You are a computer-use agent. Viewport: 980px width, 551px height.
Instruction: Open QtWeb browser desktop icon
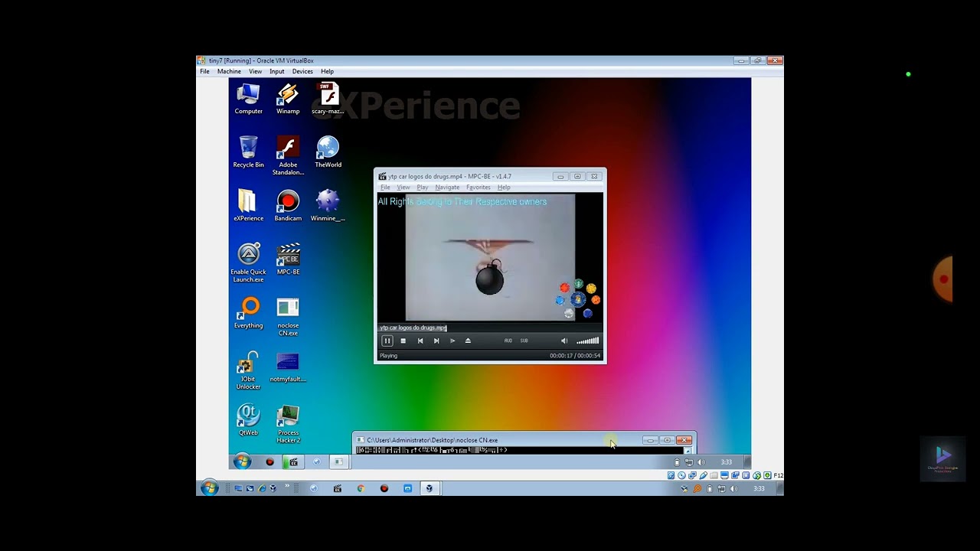point(248,421)
